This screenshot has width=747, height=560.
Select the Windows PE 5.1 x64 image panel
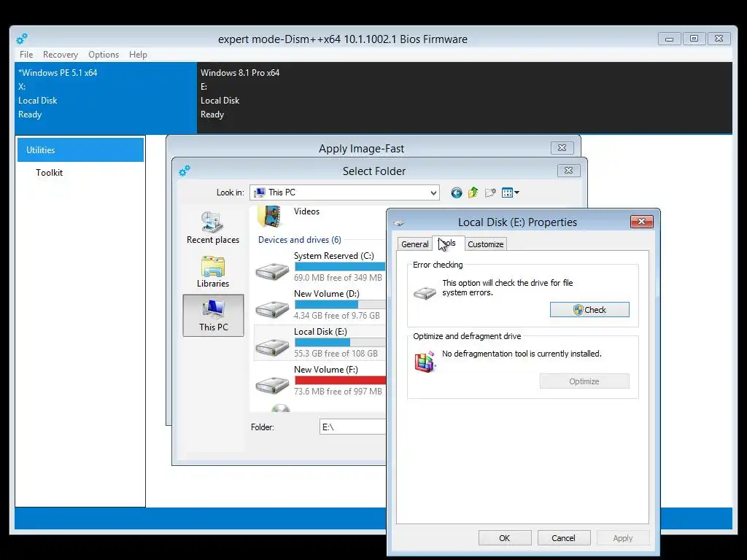[x=106, y=98]
